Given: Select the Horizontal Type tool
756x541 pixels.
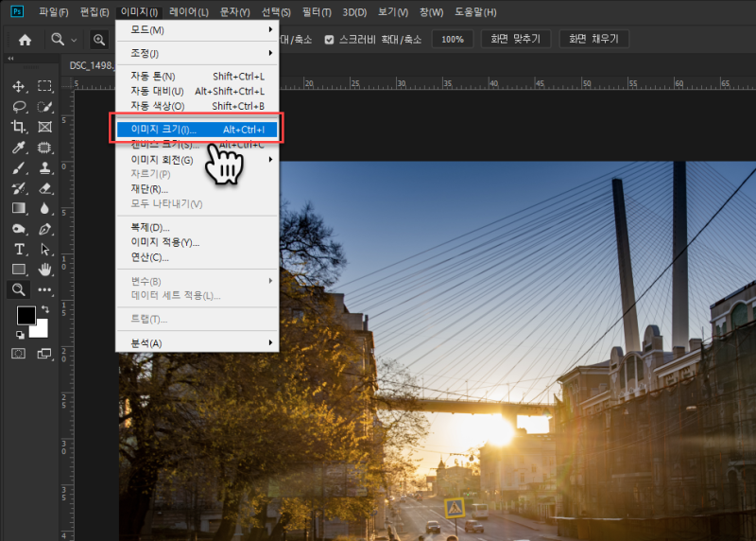Looking at the screenshot, I should 18,249.
